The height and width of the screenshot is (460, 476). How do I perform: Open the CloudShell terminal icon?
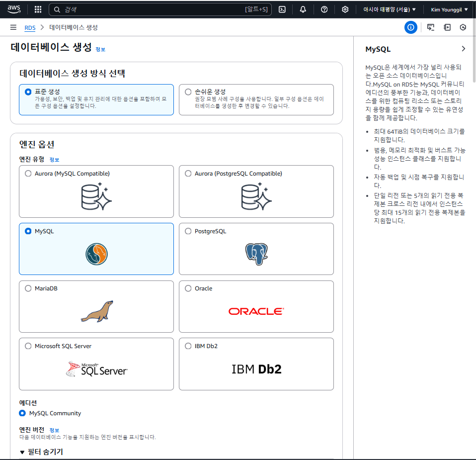pos(282,9)
